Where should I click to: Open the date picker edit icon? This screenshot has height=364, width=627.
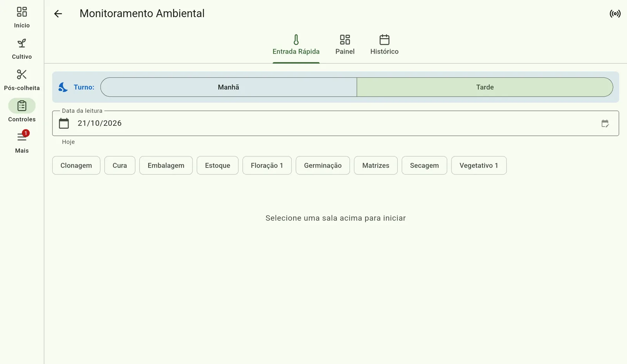605,124
